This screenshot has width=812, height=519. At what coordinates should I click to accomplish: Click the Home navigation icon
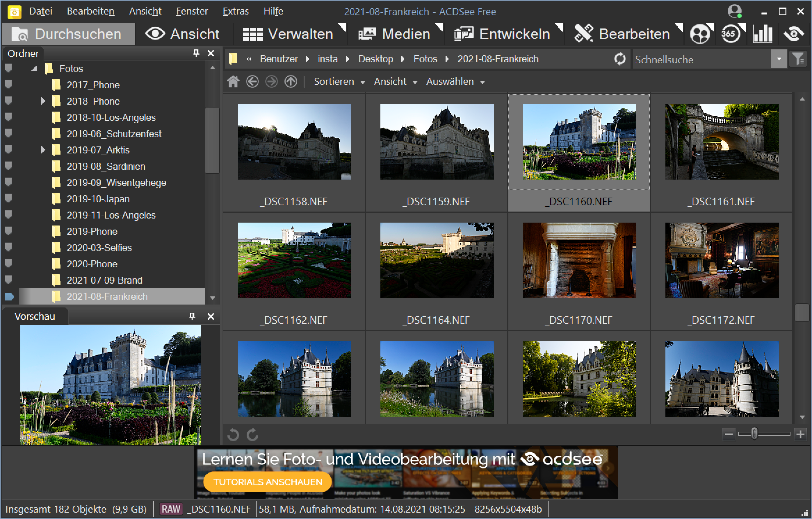coord(233,82)
